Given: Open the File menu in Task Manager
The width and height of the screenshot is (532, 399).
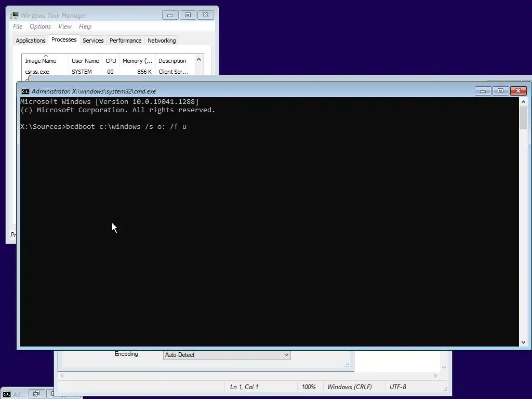Looking at the screenshot, I should tap(18, 26).
